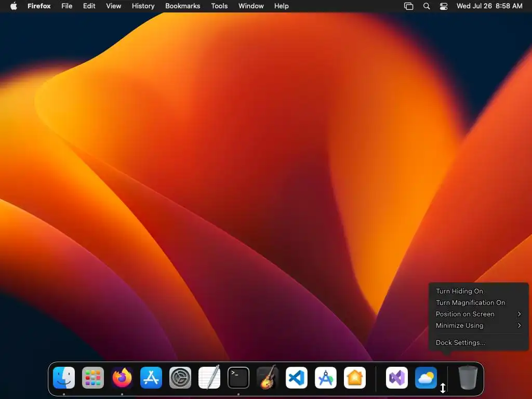The width and height of the screenshot is (532, 399).
Task: Click the Firefox icon in the Dock
Action: click(x=122, y=378)
